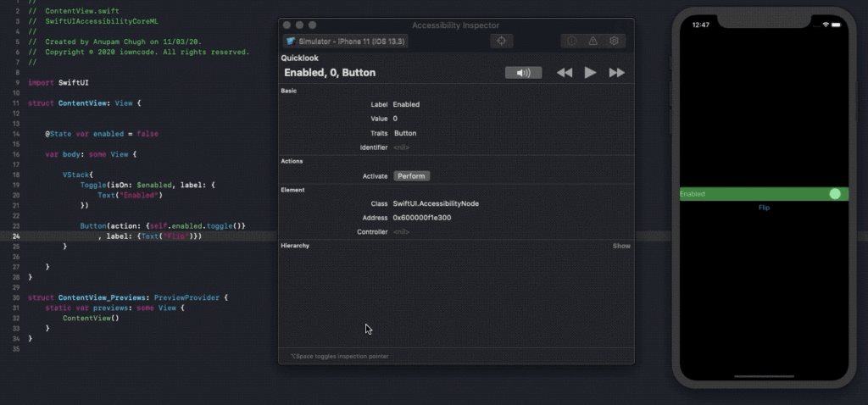The image size is (868, 405).
Task: Open the Inspection tab info icon
Action: [572, 41]
